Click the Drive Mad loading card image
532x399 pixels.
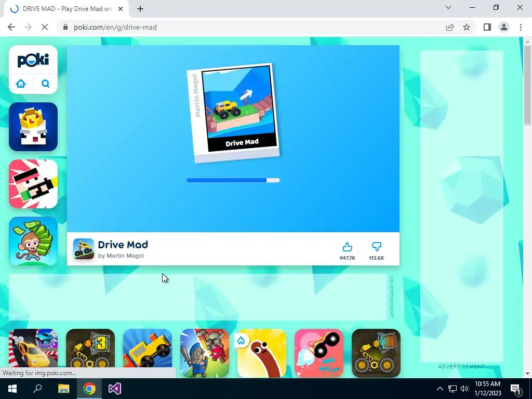click(234, 113)
